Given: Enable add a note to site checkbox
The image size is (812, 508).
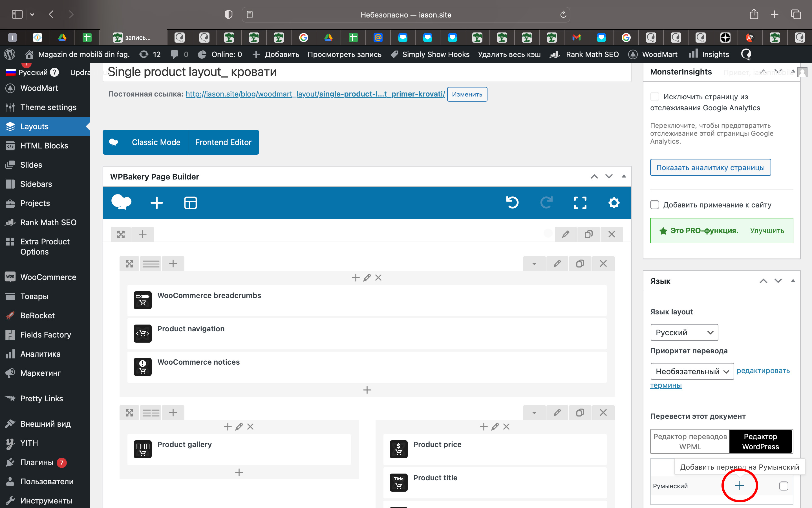Looking at the screenshot, I should 655,205.
